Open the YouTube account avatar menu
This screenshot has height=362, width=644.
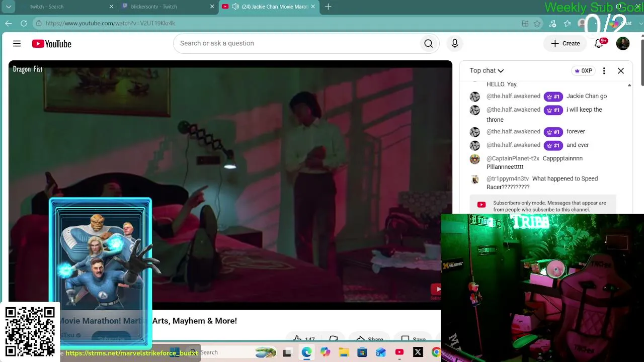pos(623,44)
